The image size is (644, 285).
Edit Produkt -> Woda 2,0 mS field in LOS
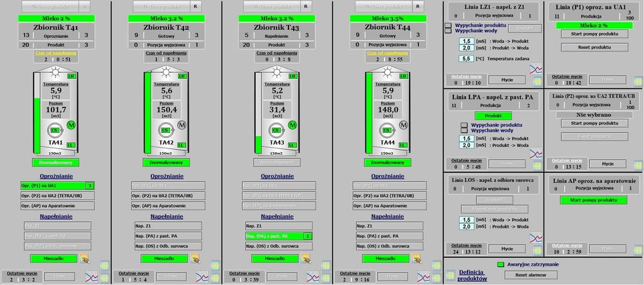(x=466, y=226)
